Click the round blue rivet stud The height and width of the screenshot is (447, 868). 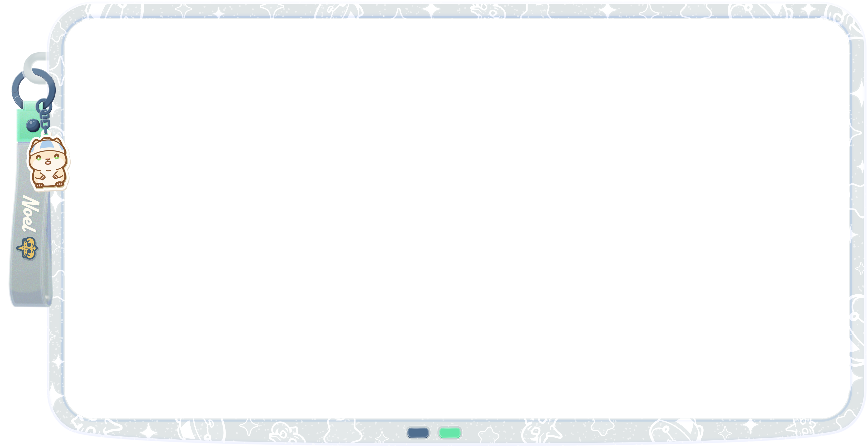pos(33,126)
